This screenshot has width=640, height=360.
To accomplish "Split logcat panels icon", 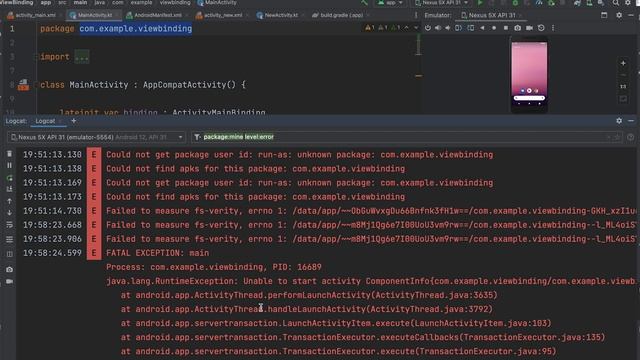I will coord(9,254).
